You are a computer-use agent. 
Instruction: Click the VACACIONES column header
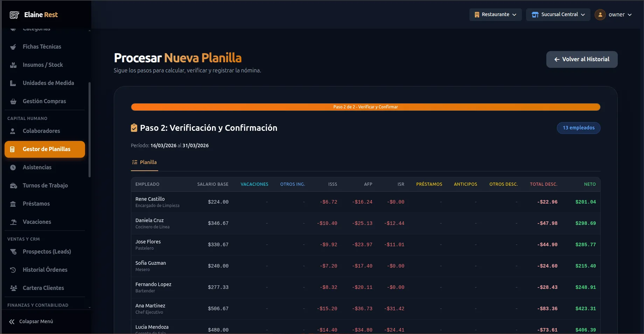point(254,184)
